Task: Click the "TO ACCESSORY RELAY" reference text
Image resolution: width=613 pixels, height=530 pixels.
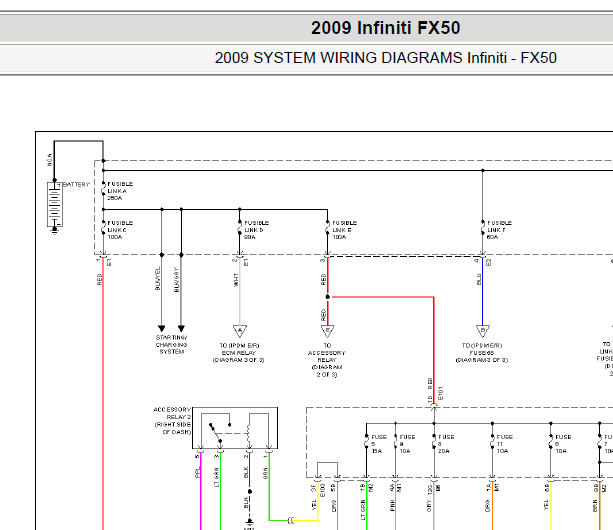Action: click(x=327, y=360)
